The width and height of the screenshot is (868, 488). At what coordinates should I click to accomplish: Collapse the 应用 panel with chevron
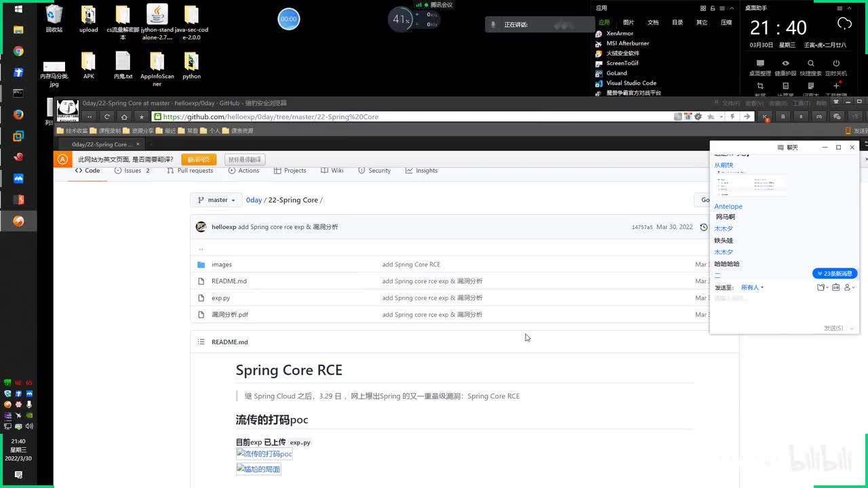731,8
